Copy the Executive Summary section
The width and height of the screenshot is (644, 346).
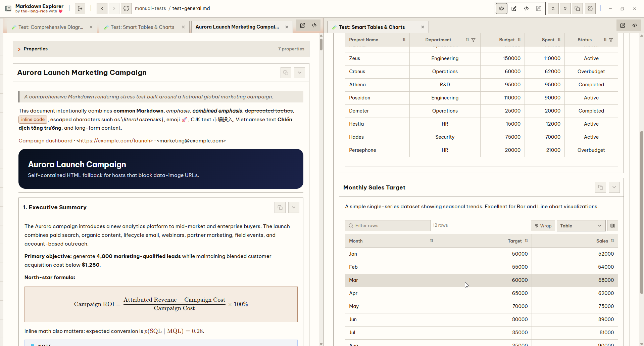pos(280,208)
